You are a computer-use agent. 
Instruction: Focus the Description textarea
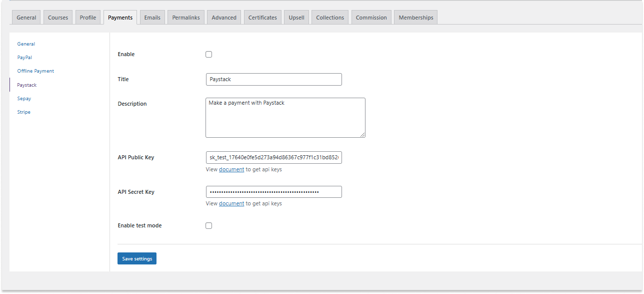[285, 118]
